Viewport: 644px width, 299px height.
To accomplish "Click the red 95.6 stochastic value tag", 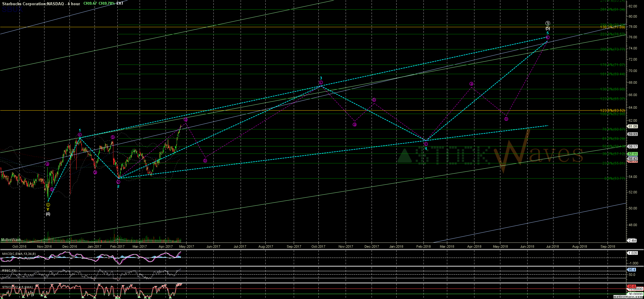I will [632, 286].
